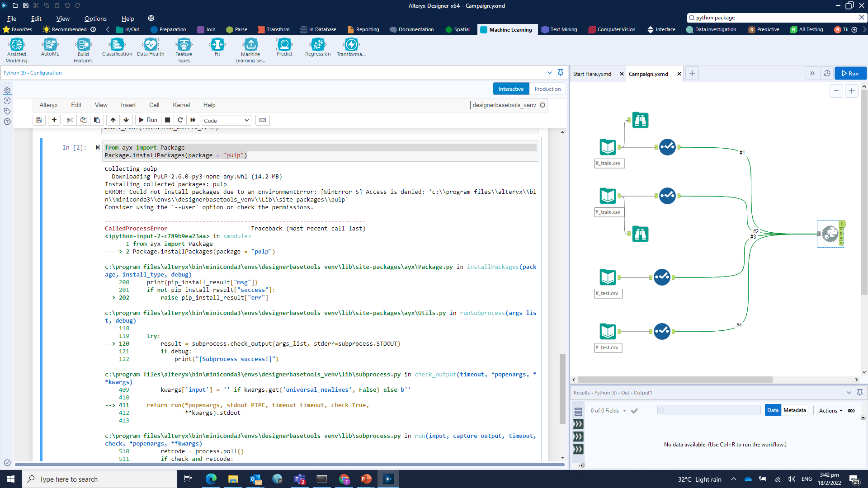Screen dimensions: 868x488
Task: Run the current notebook cell
Action: click(148, 120)
